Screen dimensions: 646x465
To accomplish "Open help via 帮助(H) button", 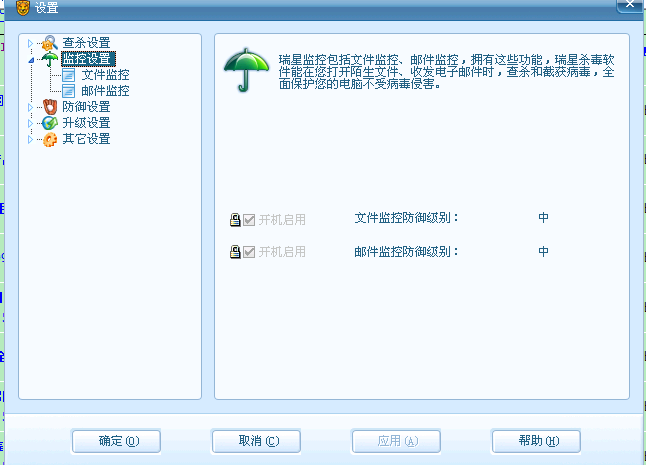I will (x=536, y=442).
